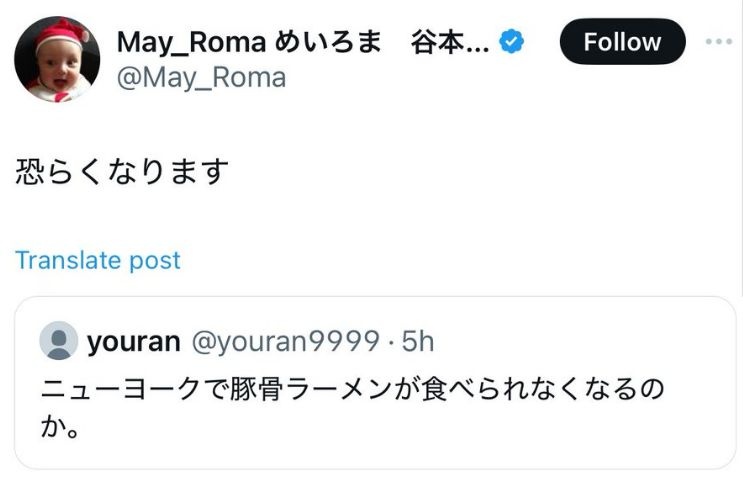Screen dimensions: 743x483
Task: Click the red hat in May_Roma's avatar
Action: click(58, 30)
